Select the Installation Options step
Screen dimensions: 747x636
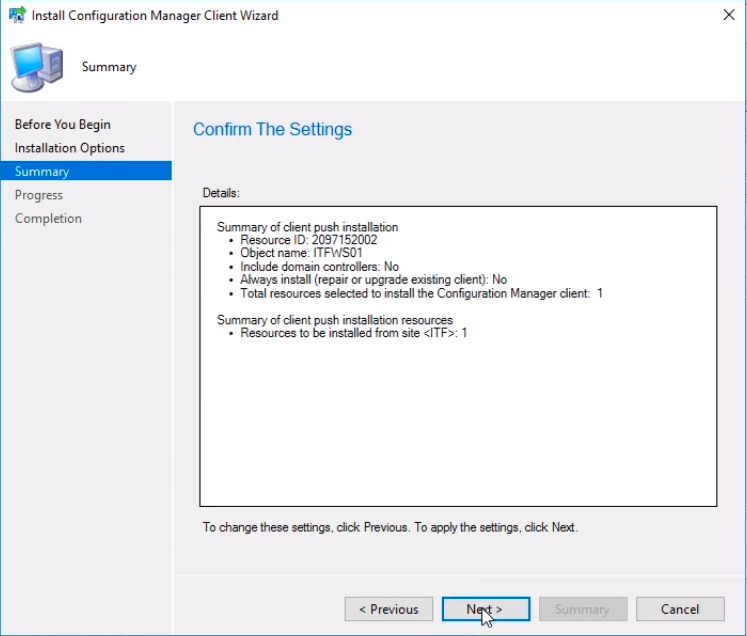tap(70, 148)
